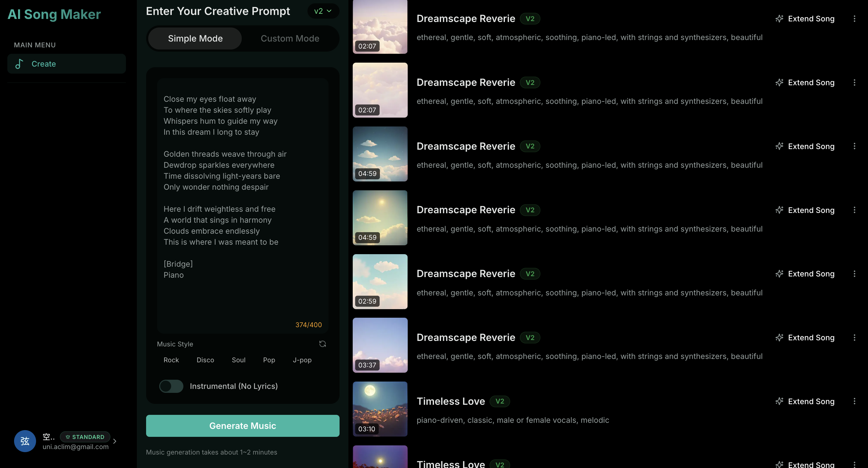Open more options for the first 04:59 song
868x468 pixels.
[x=854, y=146]
